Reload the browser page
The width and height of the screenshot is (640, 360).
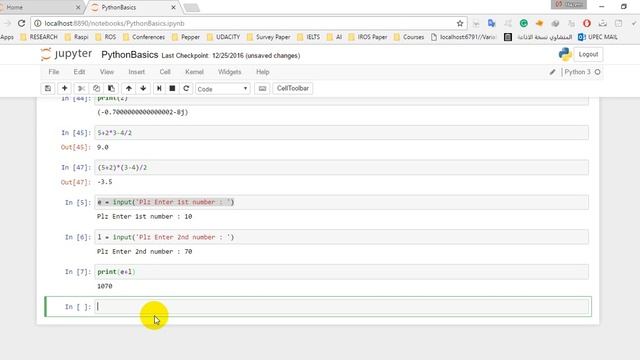pos(22,23)
